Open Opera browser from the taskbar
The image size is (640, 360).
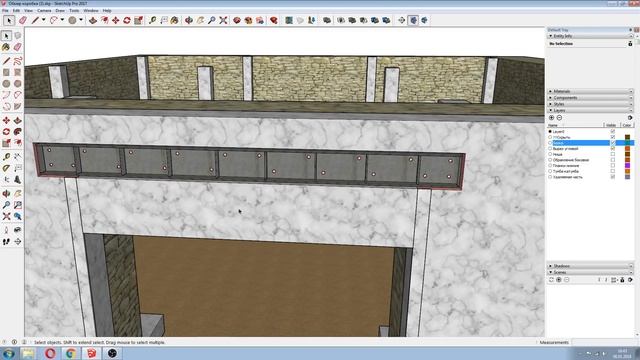tap(50, 353)
